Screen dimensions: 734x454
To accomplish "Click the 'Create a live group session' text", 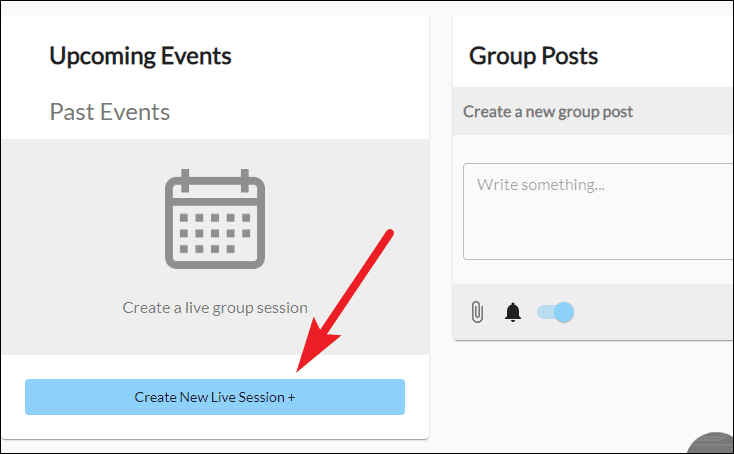I will pyautogui.click(x=215, y=308).
